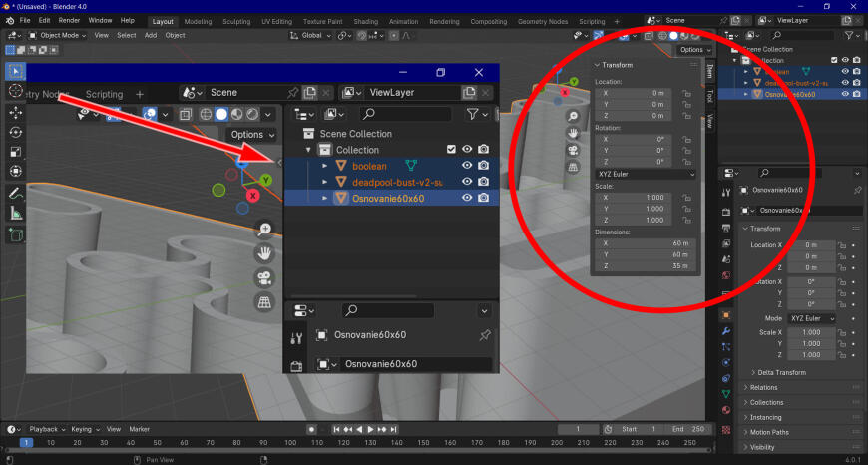Pick the Rotate tool in the left toolbar
The image size is (868, 465).
pos(16,132)
